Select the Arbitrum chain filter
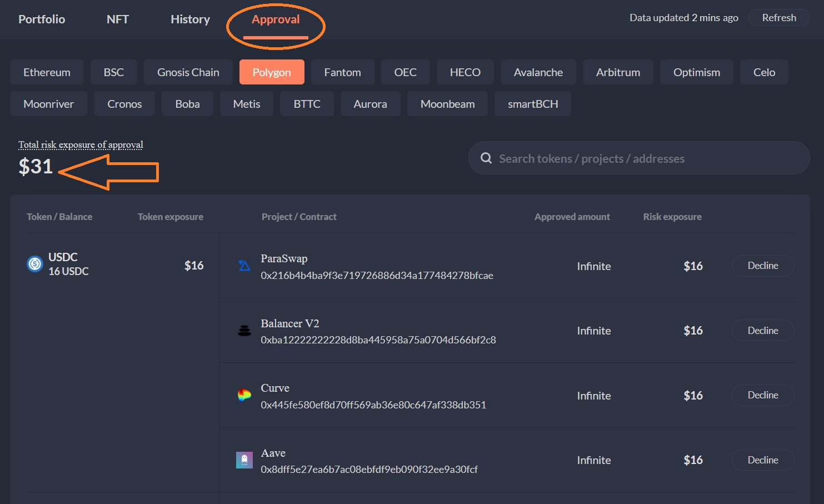This screenshot has height=504, width=824. click(618, 72)
